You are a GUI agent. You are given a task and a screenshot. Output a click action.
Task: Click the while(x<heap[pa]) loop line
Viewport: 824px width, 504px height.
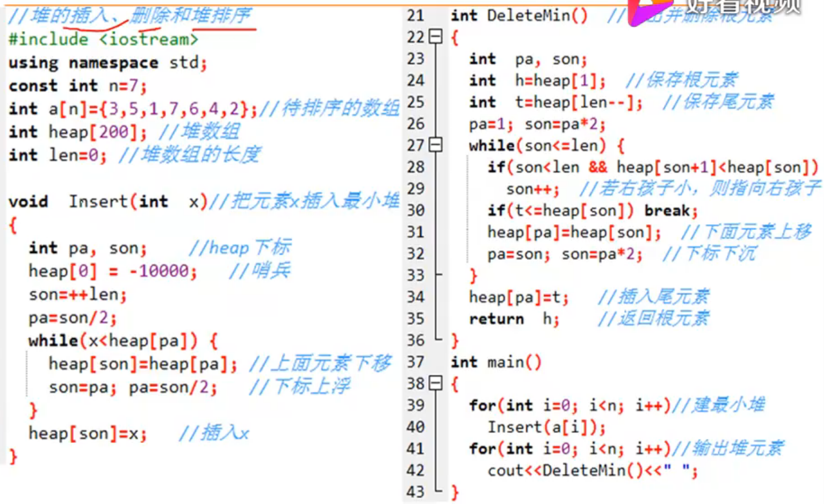(x=123, y=340)
